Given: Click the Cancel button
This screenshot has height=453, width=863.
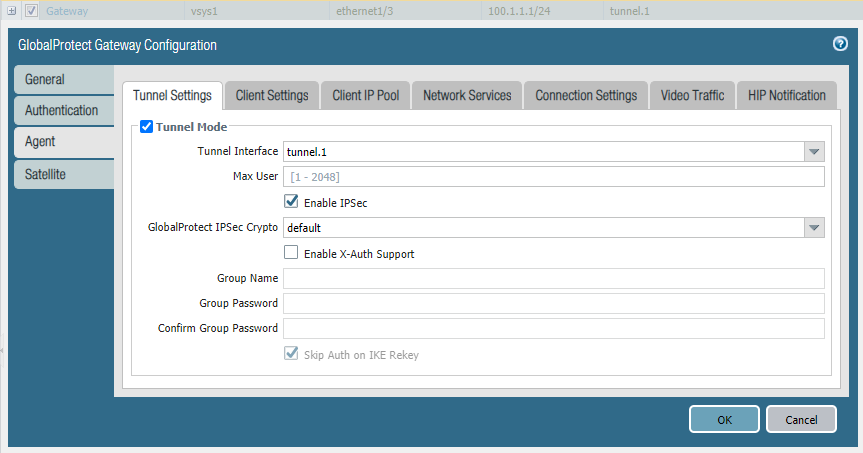Looking at the screenshot, I should coord(801,419).
